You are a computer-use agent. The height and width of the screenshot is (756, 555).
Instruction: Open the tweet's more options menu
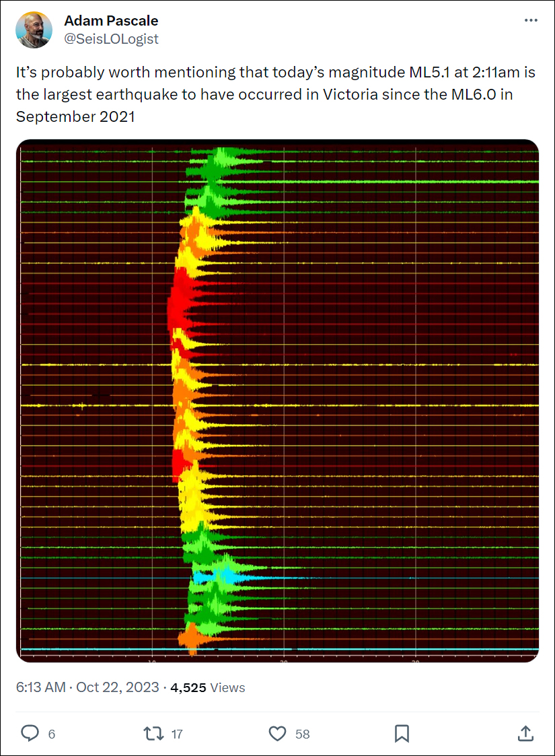click(531, 20)
